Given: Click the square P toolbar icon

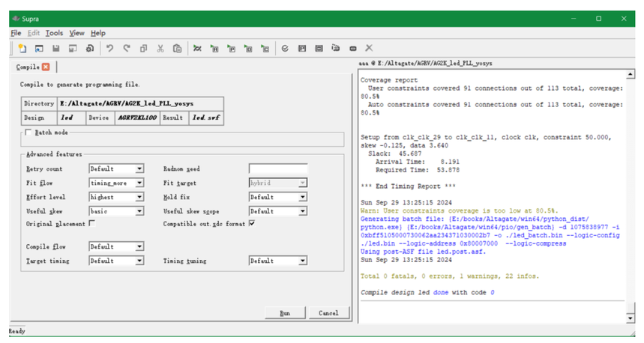Looking at the screenshot, I should pos(302,49).
